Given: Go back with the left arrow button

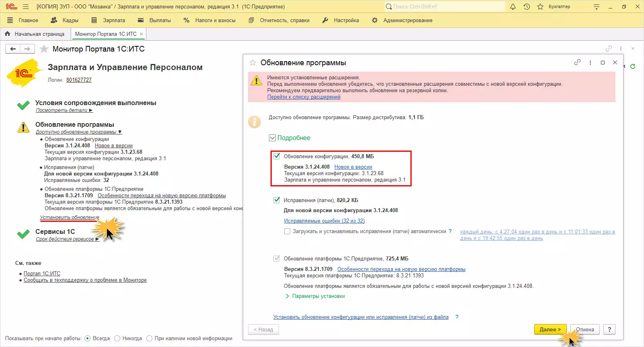Looking at the screenshot, I should pyautogui.click(x=13, y=49).
